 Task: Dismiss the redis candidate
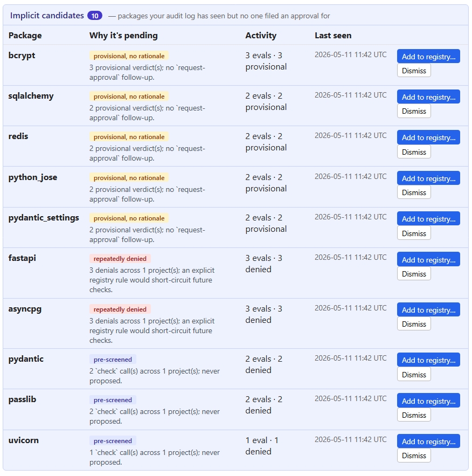coord(414,152)
